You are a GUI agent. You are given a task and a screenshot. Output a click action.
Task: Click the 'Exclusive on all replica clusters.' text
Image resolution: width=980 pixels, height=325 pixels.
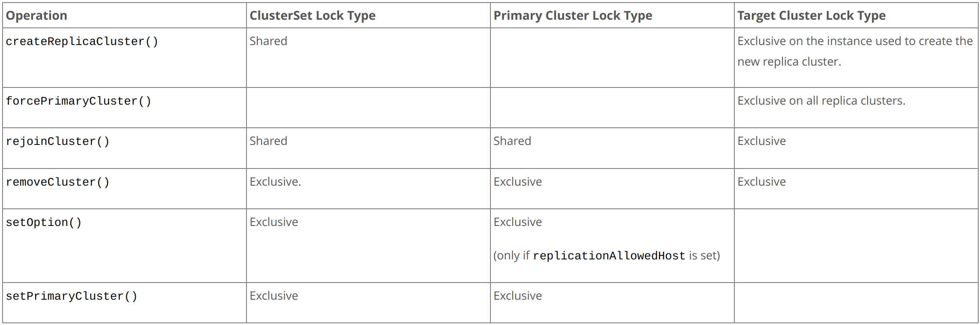tap(821, 101)
